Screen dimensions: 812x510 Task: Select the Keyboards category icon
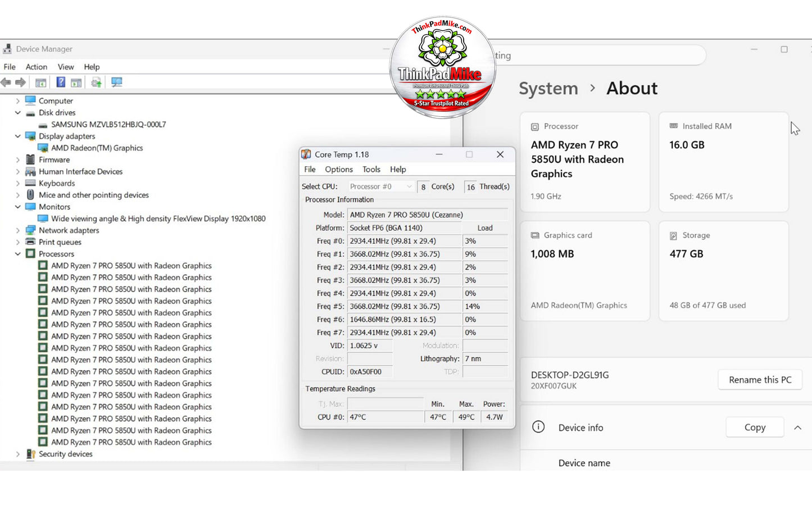pos(30,183)
